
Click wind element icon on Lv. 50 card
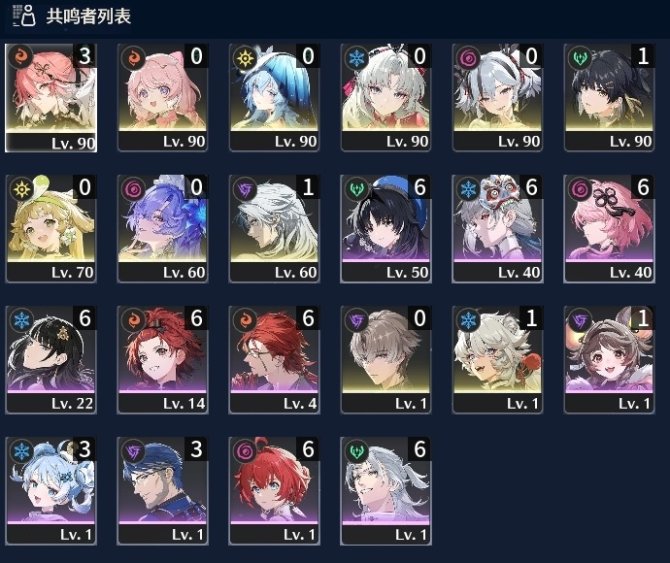pyautogui.click(x=356, y=188)
